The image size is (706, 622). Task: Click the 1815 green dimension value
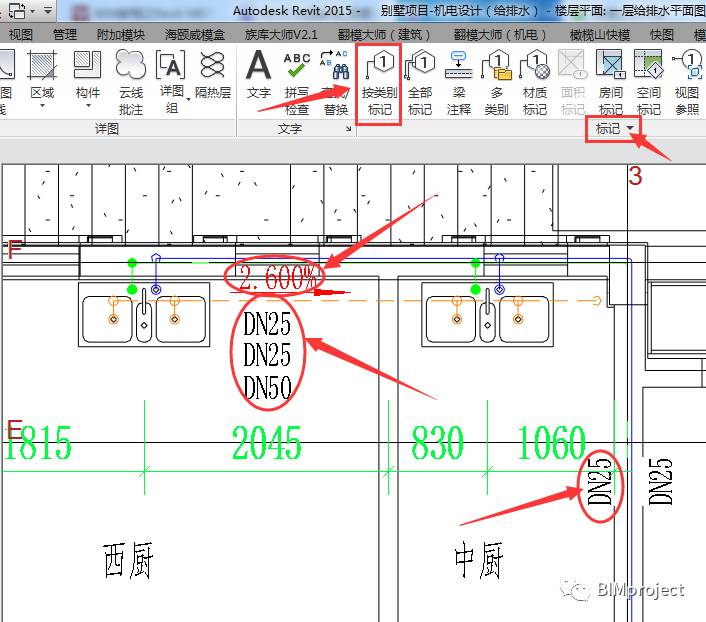38,443
